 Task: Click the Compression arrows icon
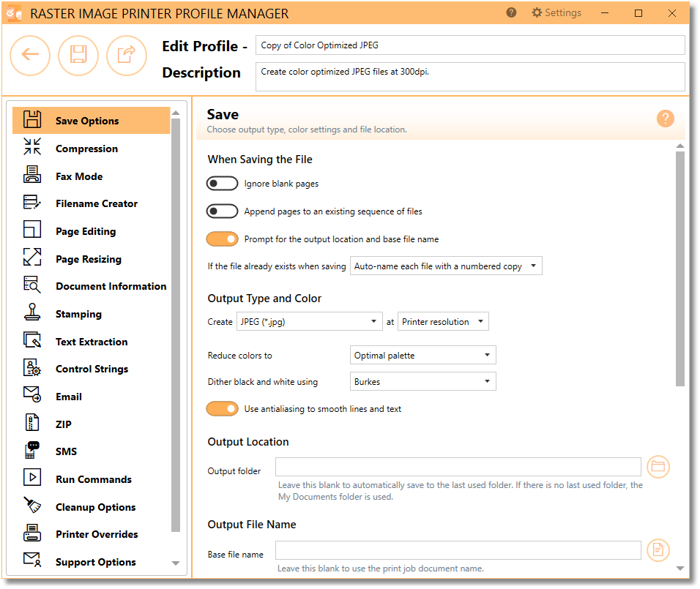32,146
